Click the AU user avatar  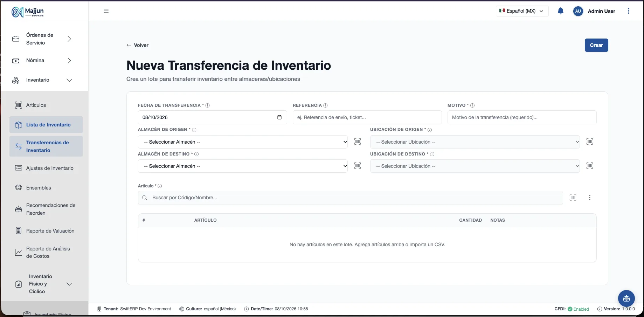click(x=578, y=11)
